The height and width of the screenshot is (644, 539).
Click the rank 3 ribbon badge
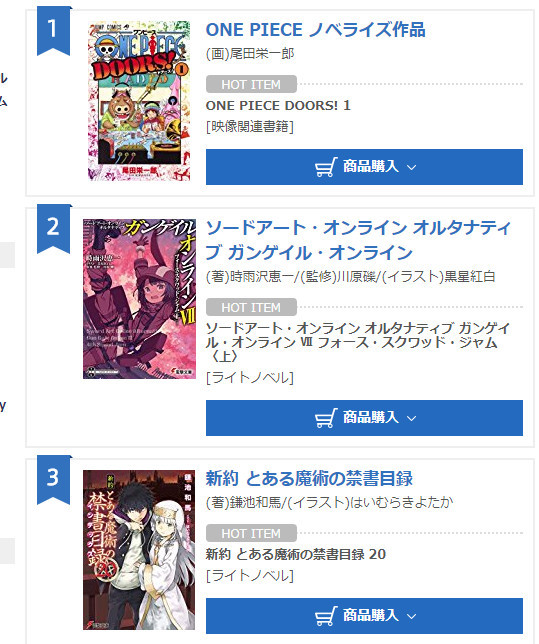coord(54,479)
